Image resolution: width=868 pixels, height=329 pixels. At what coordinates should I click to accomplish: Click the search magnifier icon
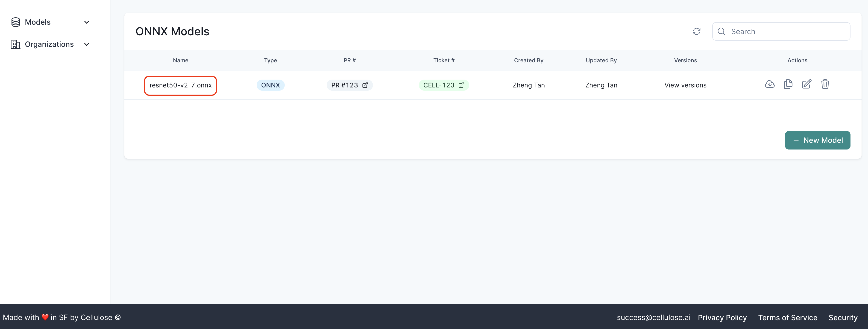(721, 31)
